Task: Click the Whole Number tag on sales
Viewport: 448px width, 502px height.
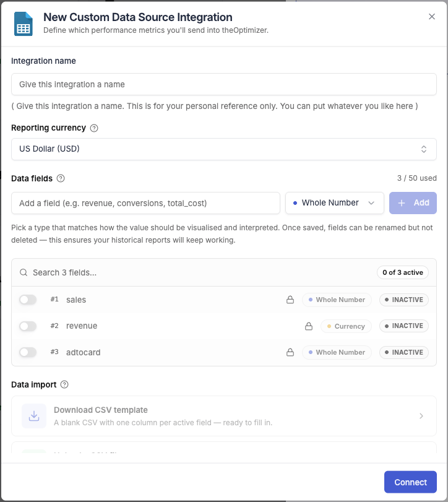Action: pos(337,300)
